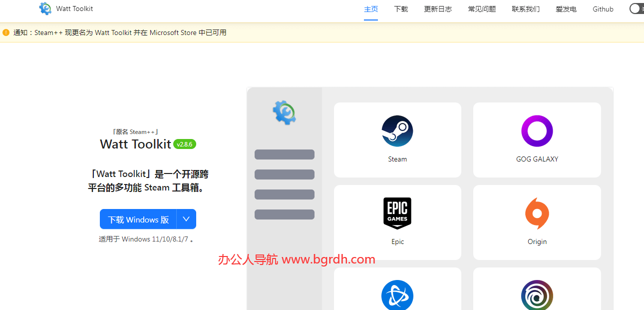Screen dimensions: 644x310
Task: Open the Github link
Action: [x=603, y=8]
